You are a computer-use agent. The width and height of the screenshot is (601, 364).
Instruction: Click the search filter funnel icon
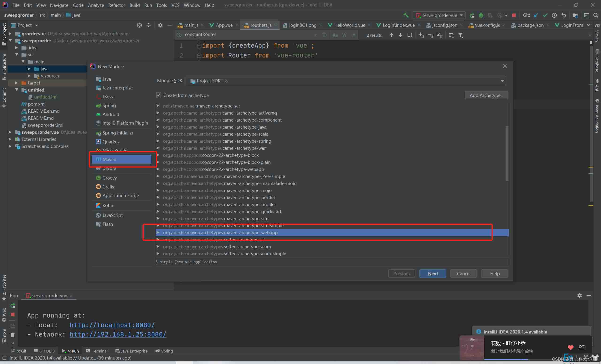[x=461, y=35]
